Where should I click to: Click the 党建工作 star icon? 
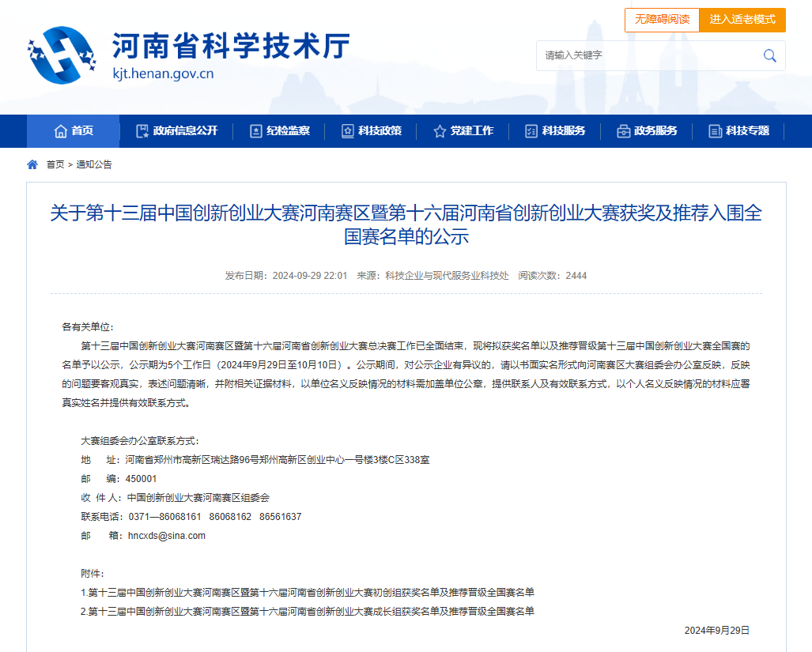[440, 131]
